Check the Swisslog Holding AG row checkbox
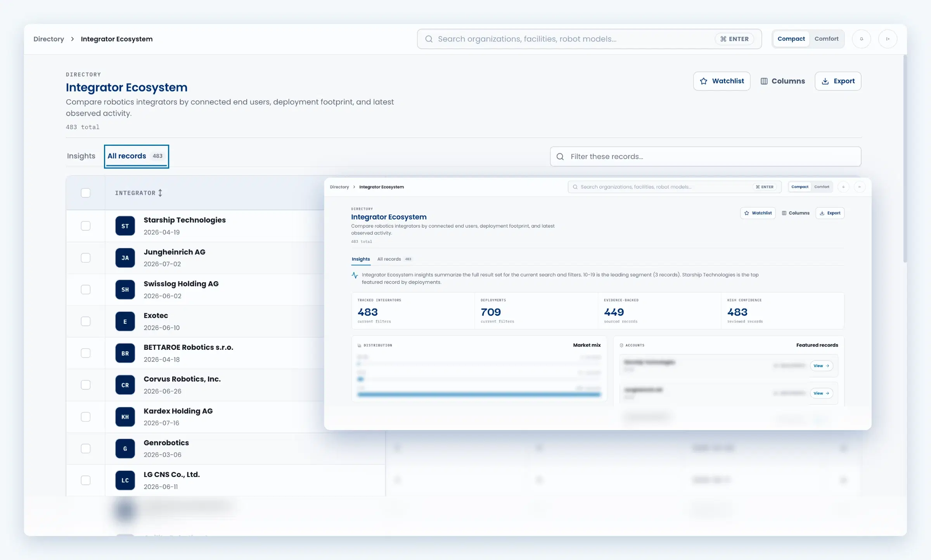The width and height of the screenshot is (931, 560). point(86,290)
